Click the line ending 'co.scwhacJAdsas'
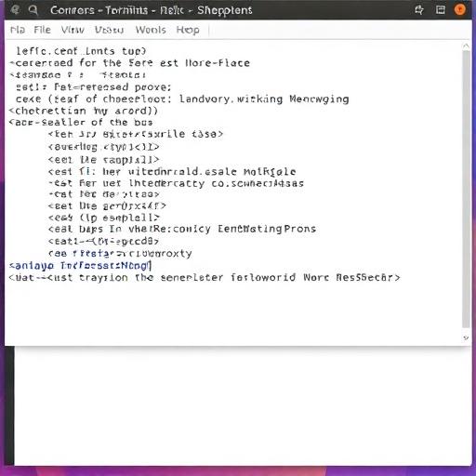The image size is (476, 476). (x=176, y=183)
